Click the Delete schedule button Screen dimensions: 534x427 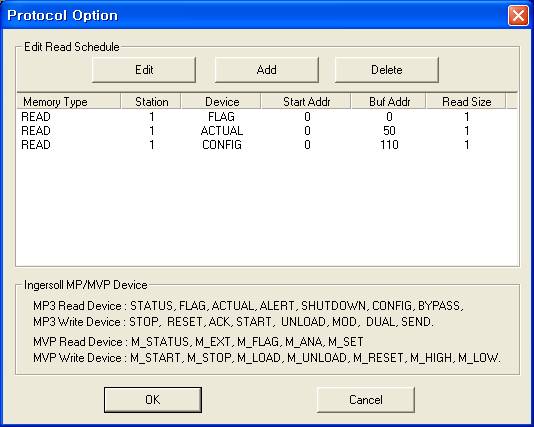387,70
